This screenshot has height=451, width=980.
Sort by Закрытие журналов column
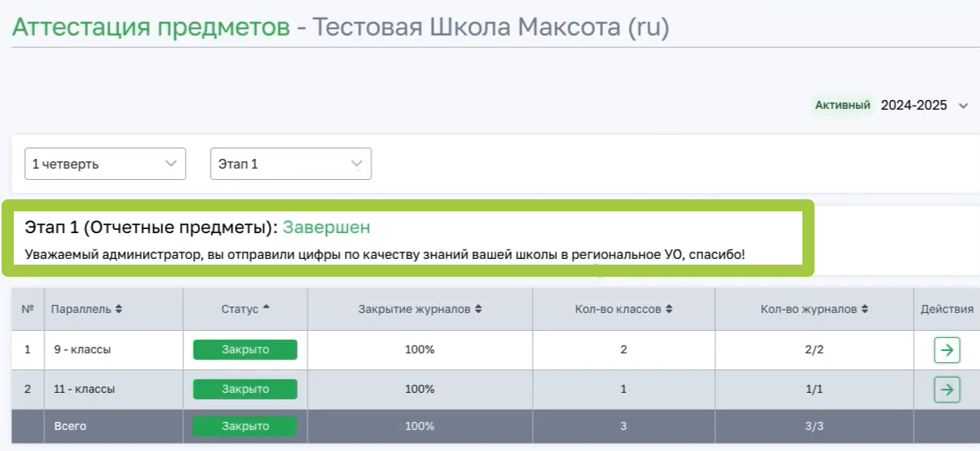(x=420, y=309)
